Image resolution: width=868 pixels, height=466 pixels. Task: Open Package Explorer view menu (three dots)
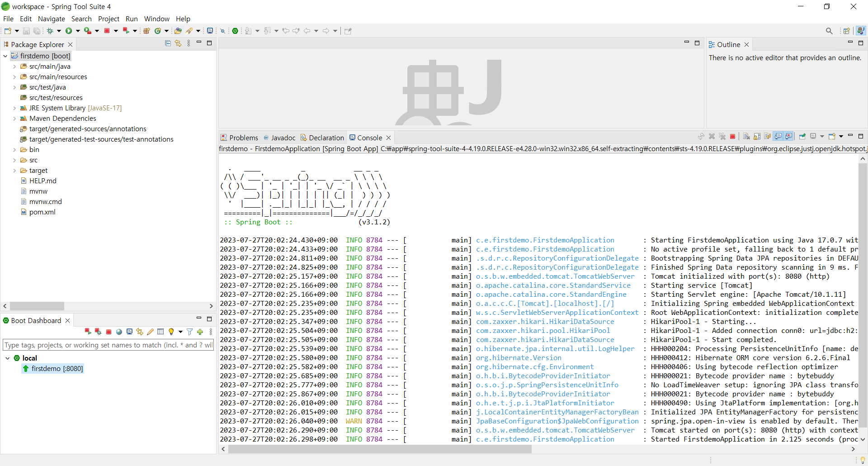click(x=189, y=43)
